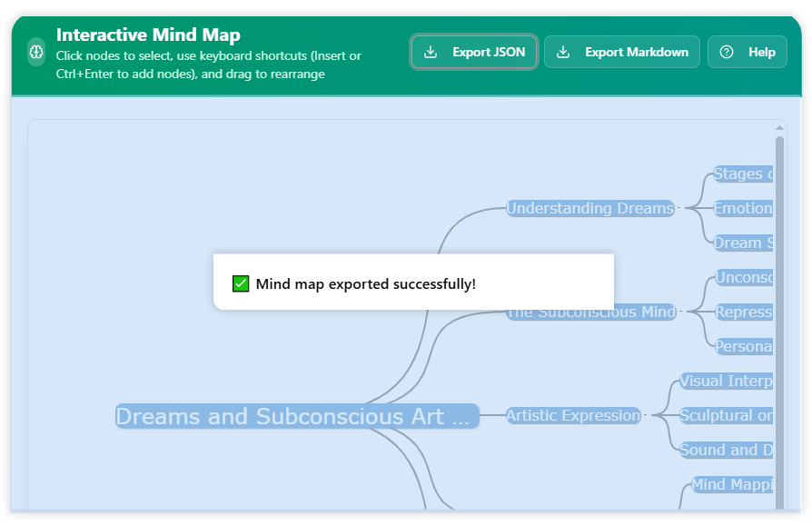The height and width of the screenshot is (526, 812).
Task: Select the Sound and D... child node
Action: point(726,450)
